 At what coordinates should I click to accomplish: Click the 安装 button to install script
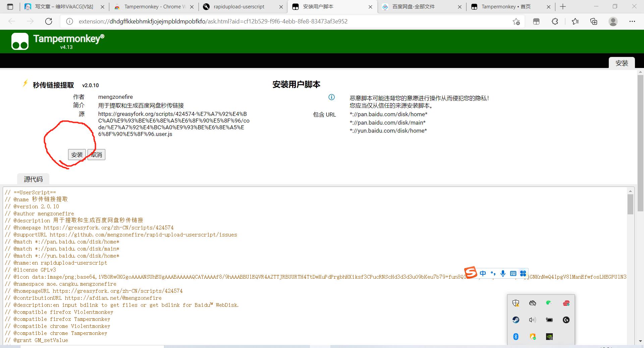(77, 154)
